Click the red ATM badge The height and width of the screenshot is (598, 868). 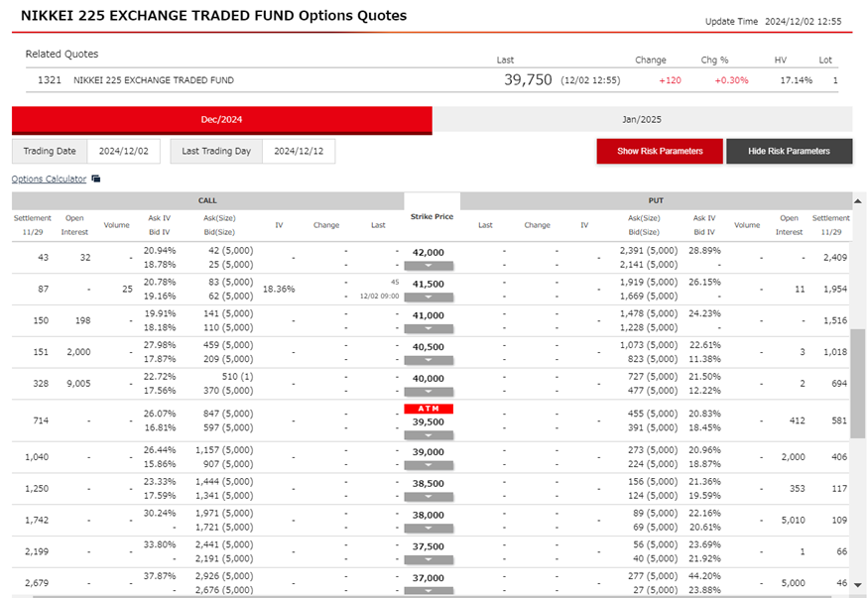[429, 409]
